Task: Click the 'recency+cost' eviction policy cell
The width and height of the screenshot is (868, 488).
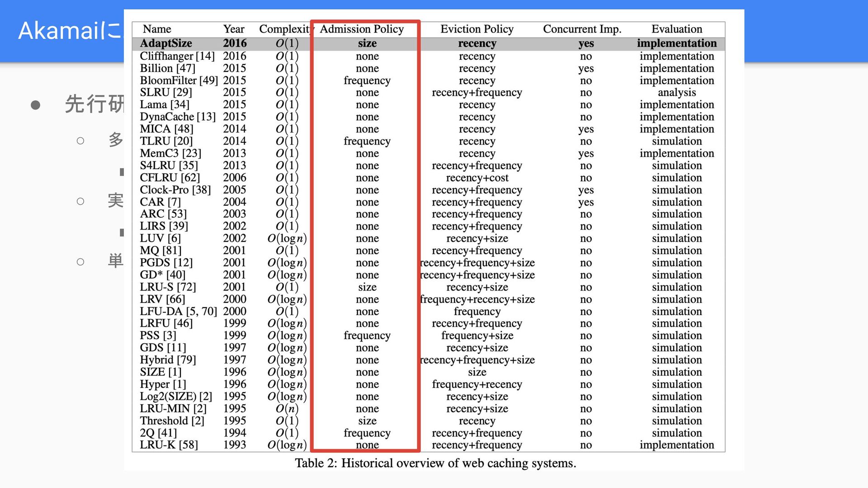Action: coord(477,178)
